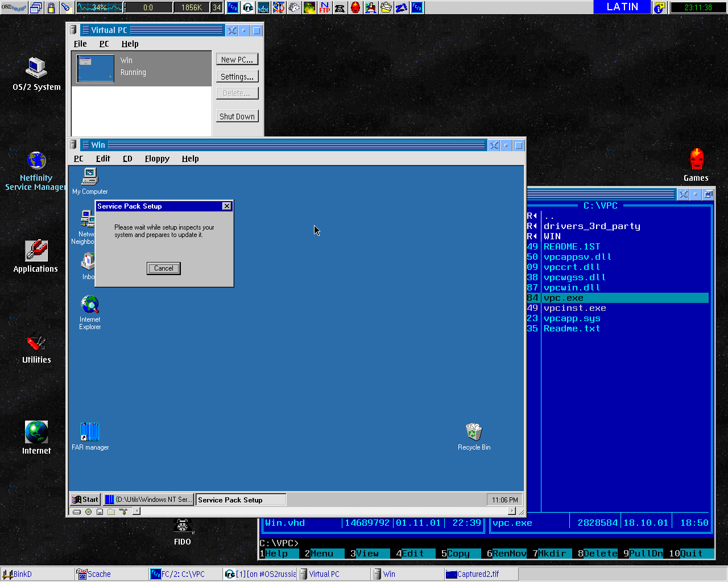
Task: Click the window list icon in WarpCenter
Action: click(36, 7)
